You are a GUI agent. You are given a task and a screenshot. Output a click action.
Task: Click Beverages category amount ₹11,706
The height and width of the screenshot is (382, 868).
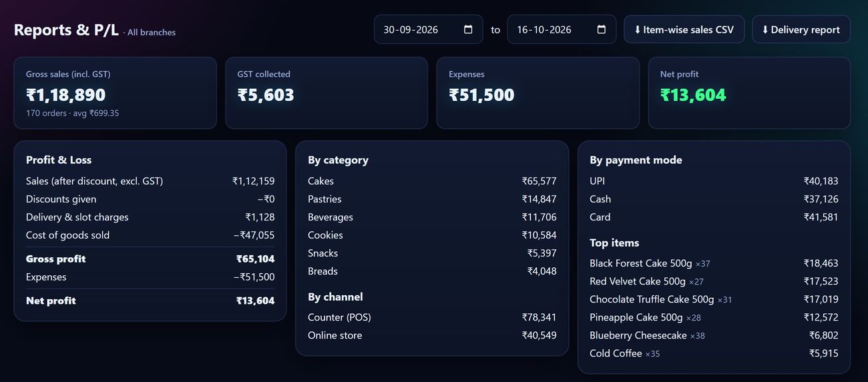click(539, 217)
